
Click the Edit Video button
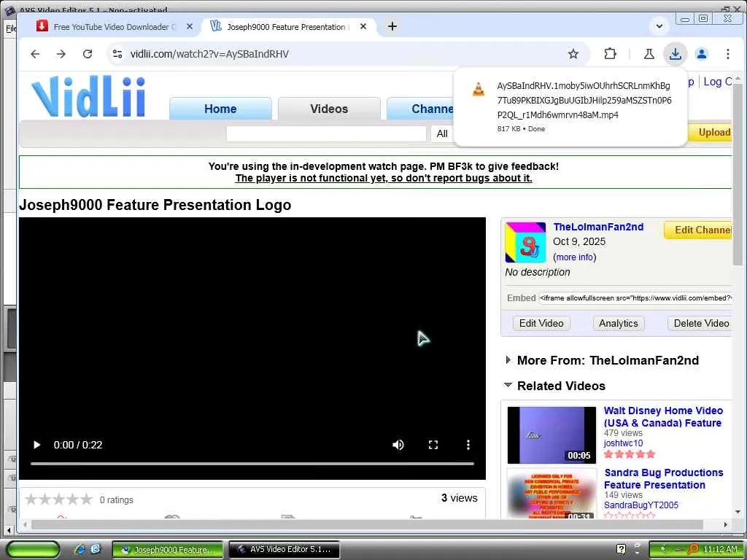point(541,323)
